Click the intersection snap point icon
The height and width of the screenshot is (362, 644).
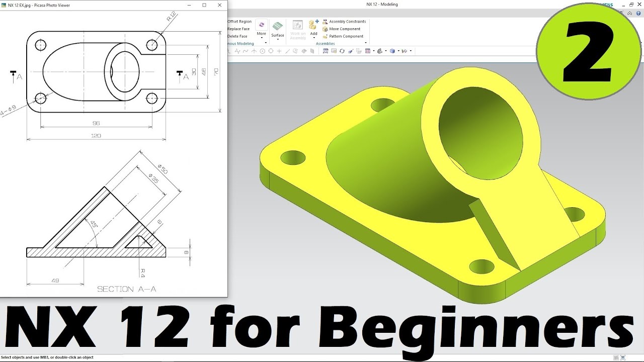pos(254,51)
